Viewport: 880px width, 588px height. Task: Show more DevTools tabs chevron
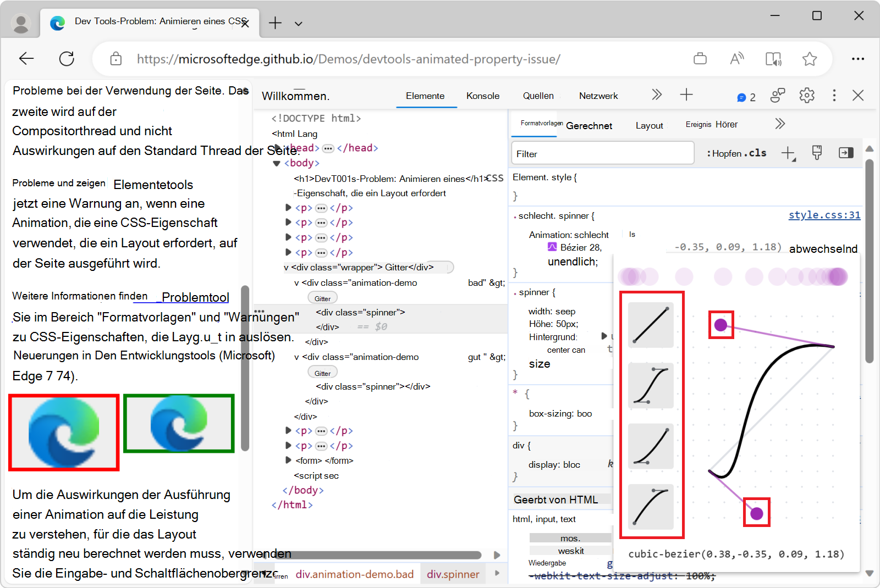[x=656, y=95]
